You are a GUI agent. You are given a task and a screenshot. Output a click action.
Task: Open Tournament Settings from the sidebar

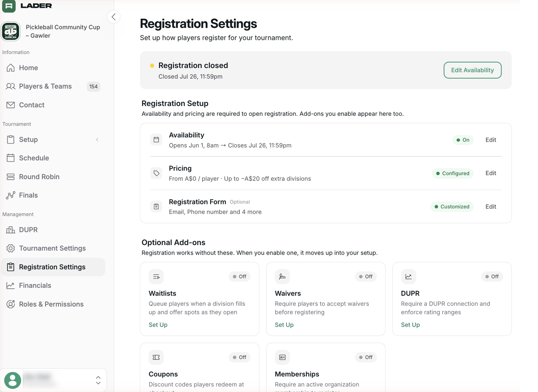click(x=53, y=248)
